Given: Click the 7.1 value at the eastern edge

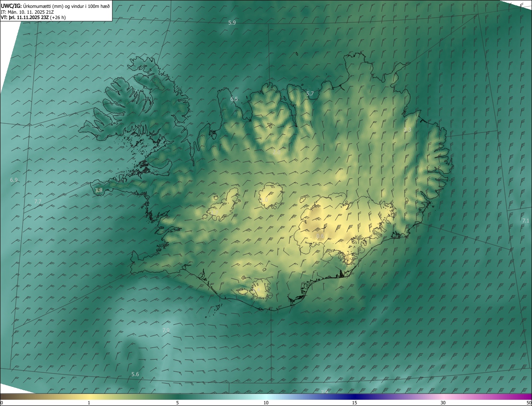Looking at the screenshot, I should (x=525, y=221).
